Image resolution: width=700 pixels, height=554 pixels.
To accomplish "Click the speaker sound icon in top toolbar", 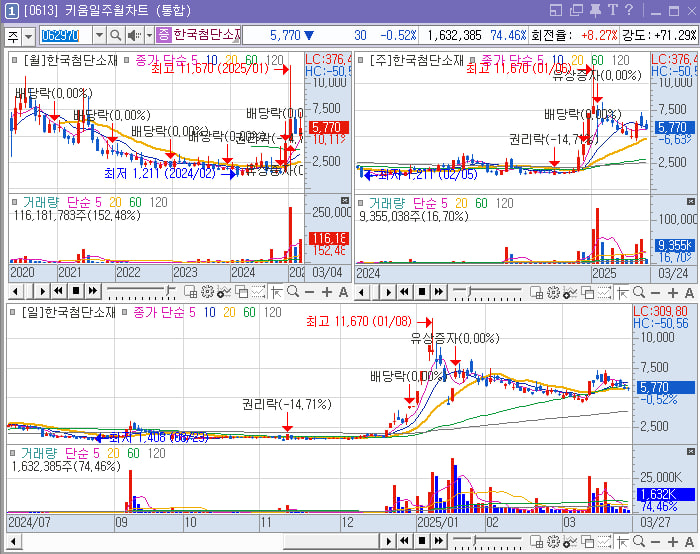I will 134,35.
